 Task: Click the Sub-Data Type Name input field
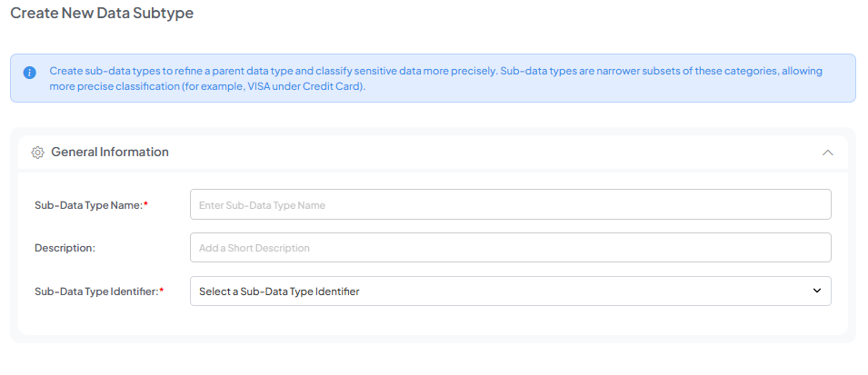[x=510, y=204]
